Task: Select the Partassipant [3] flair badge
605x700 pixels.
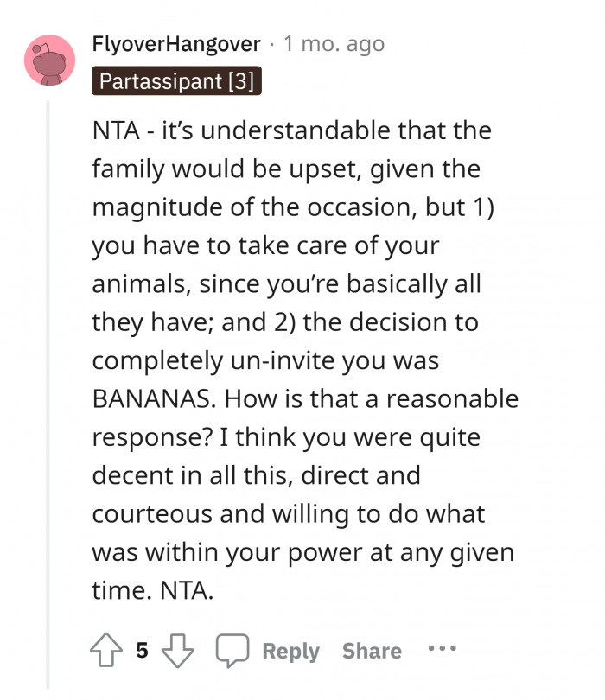Action: (176, 81)
